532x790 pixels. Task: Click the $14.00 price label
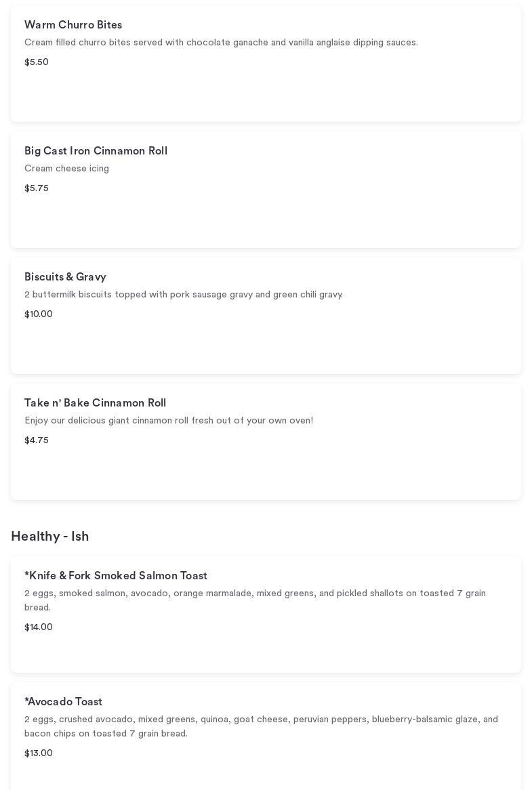point(39,627)
